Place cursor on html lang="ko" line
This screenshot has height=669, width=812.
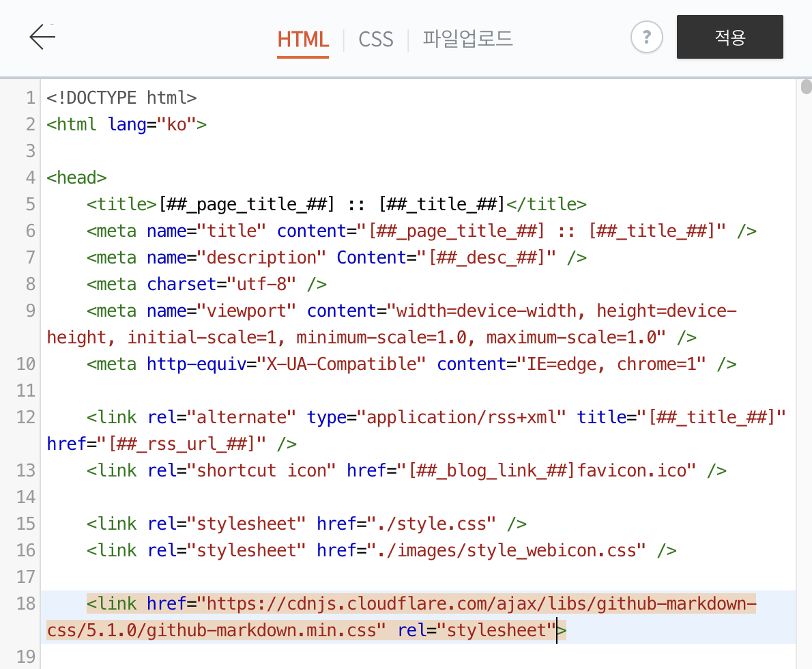(126, 124)
